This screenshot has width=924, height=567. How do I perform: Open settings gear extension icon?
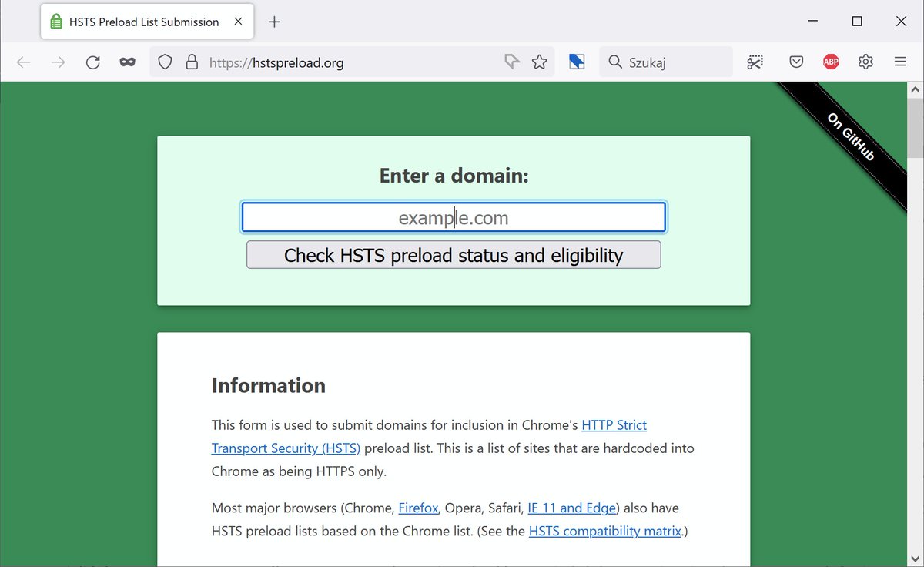click(x=865, y=62)
